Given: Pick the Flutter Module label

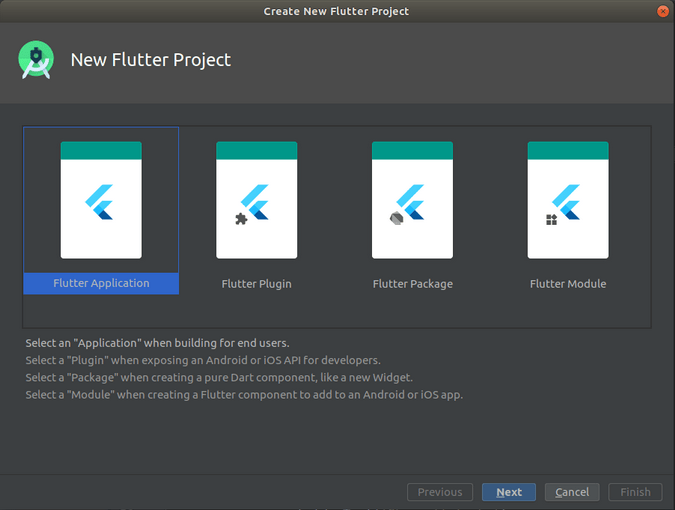Looking at the screenshot, I should pos(568,284).
